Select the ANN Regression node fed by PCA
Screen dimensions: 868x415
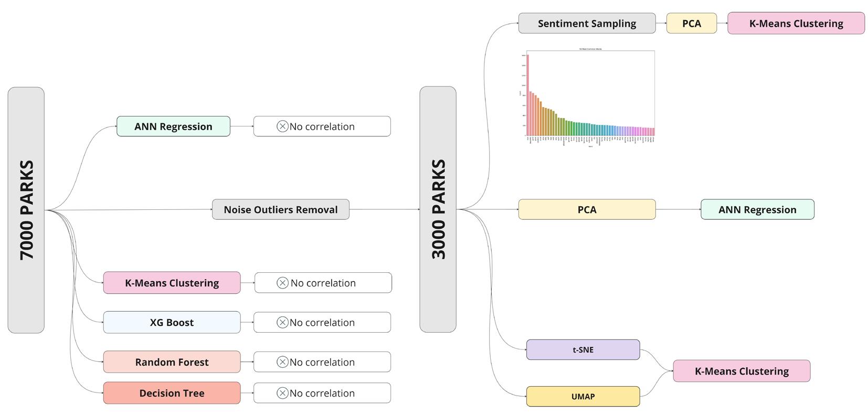(x=757, y=209)
